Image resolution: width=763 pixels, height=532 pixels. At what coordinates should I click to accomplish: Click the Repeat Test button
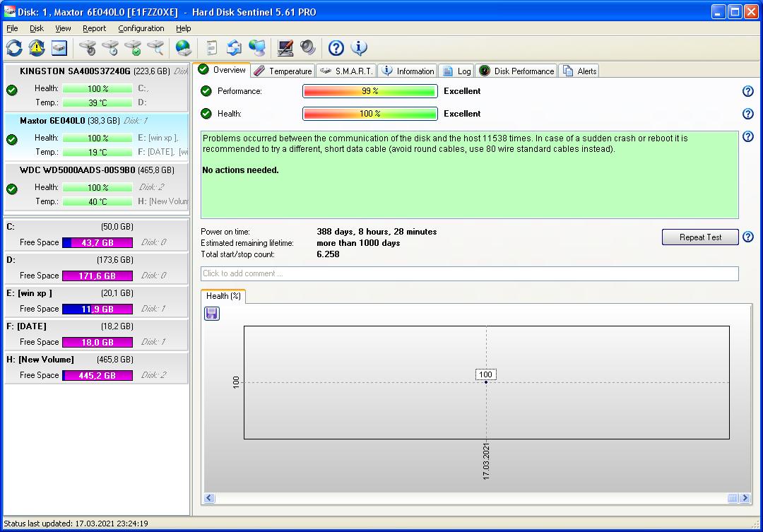point(700,237)
